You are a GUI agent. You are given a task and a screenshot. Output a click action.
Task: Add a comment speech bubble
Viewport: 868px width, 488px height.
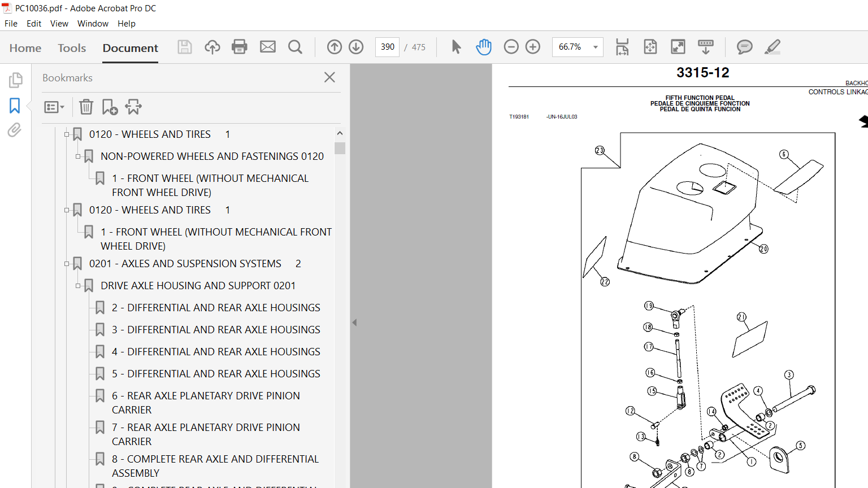[744, 47]
